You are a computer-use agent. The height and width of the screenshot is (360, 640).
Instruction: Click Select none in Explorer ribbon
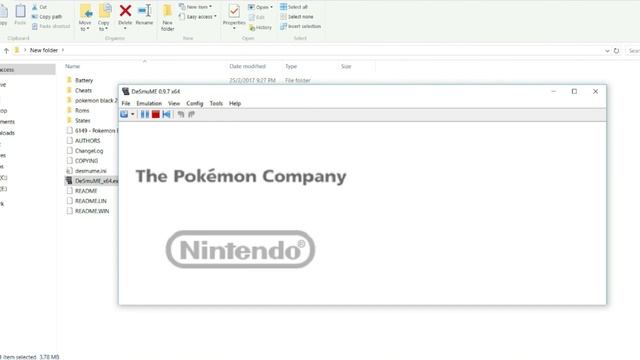(x=297, y=17)
